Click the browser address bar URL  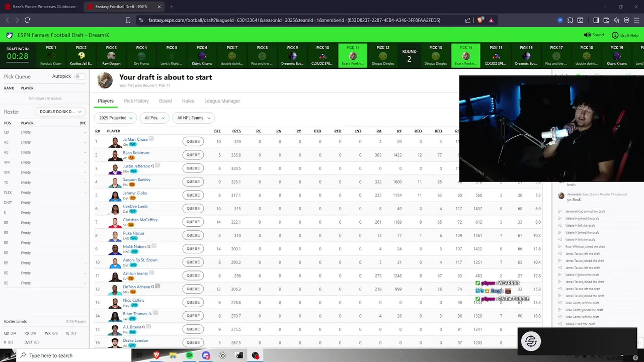coord(294,20)
